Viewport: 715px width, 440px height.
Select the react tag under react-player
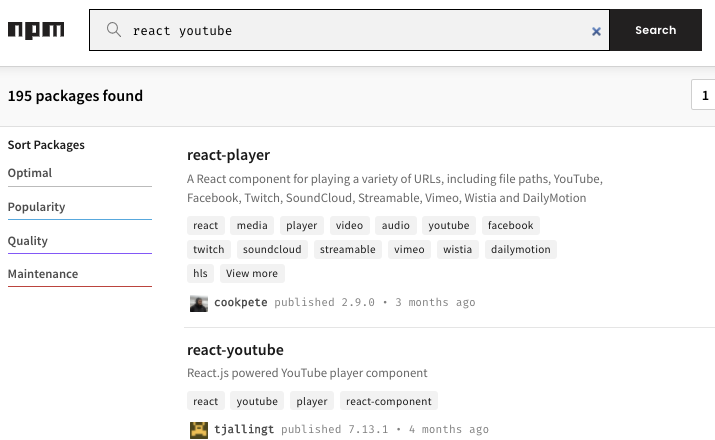point(206,225)
